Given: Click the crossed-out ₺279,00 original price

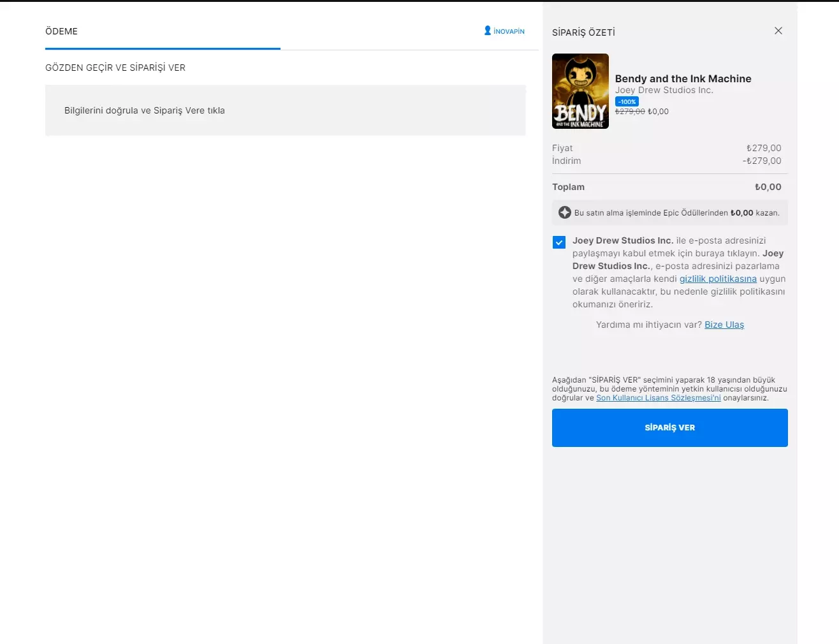Looking at the screenshot, I should (629, 111).
